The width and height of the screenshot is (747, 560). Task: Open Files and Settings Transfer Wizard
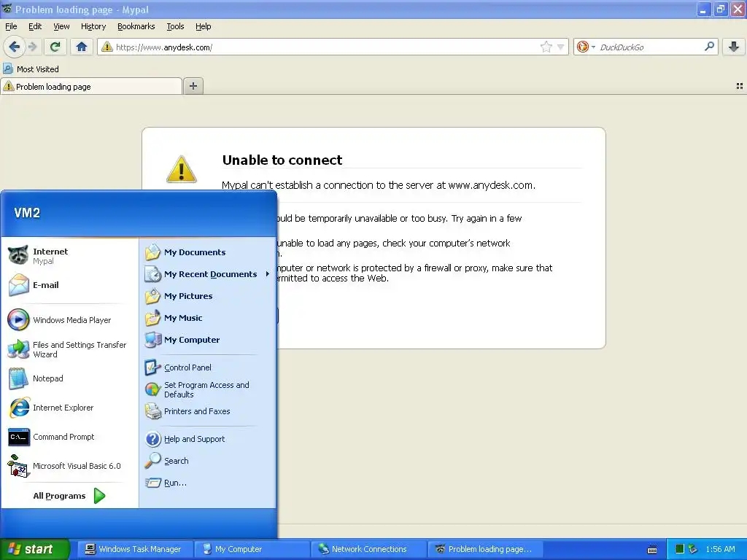[x=70, y=349]
